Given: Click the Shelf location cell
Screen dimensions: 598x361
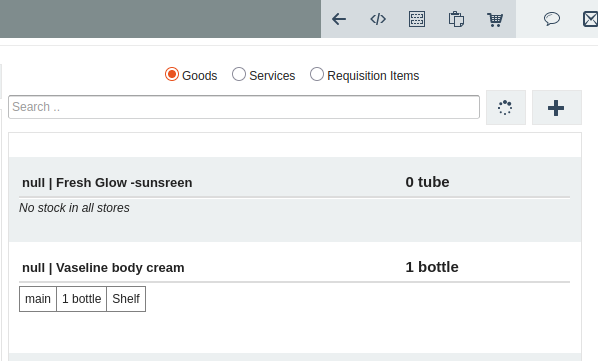Looking at the screenshot, I should (126, 299).
